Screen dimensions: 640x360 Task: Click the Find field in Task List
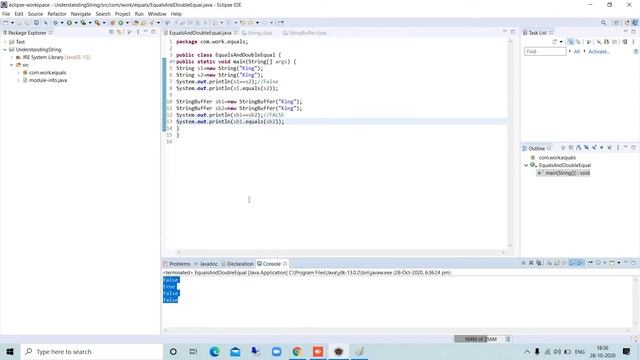(x=545, y=51)
